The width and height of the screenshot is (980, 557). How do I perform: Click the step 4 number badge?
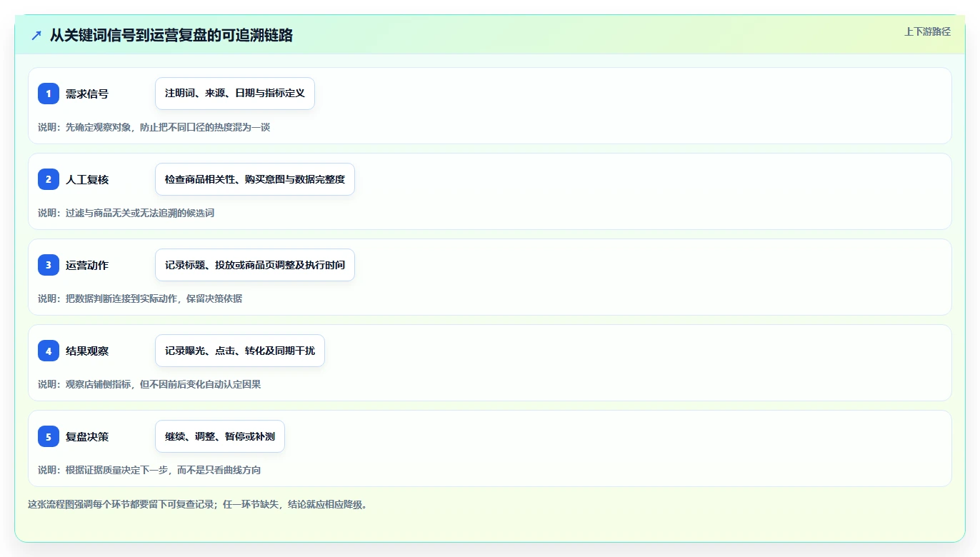tap(49, 351)
